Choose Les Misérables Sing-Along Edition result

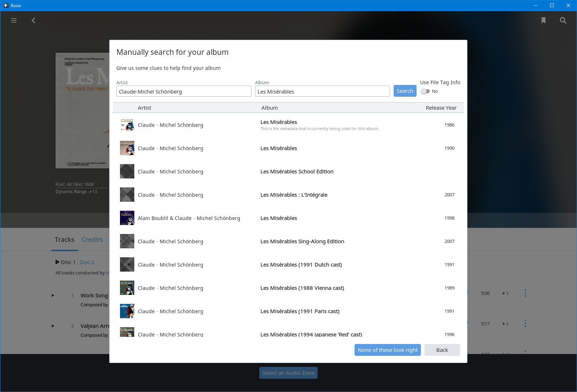pos(288,241)
